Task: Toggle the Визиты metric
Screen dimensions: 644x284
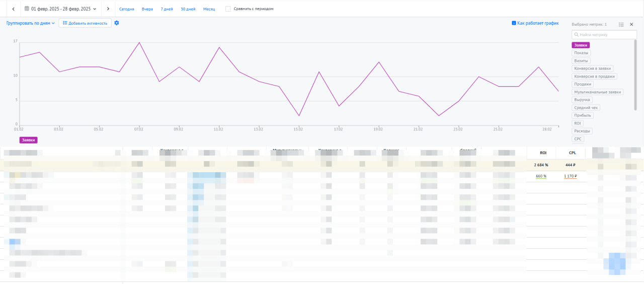Action: point(581,61)
